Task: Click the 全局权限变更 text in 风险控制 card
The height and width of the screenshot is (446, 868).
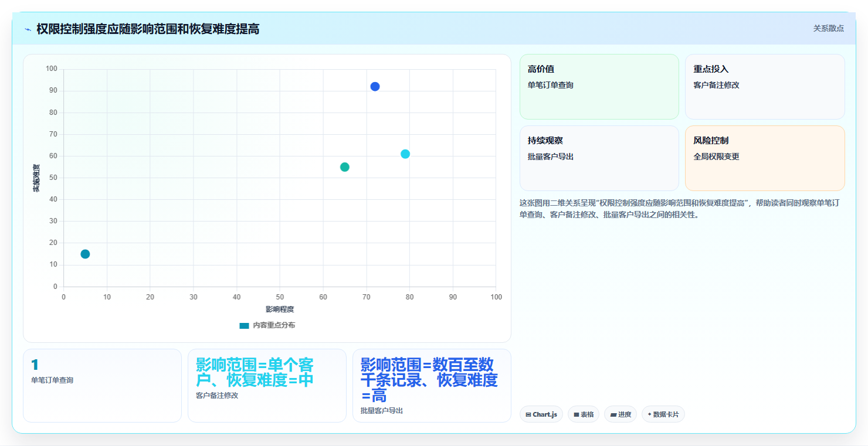Action: pyautogui.click(x=716, y=156)
